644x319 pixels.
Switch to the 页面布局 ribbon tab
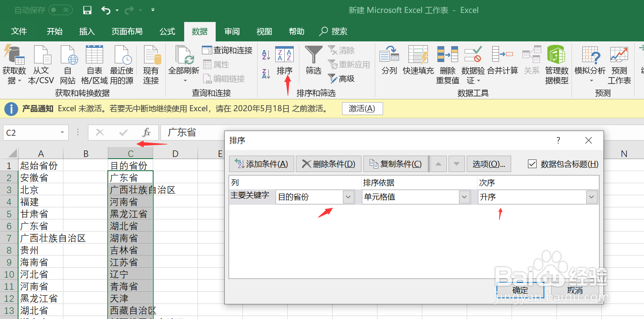(127, 31)
